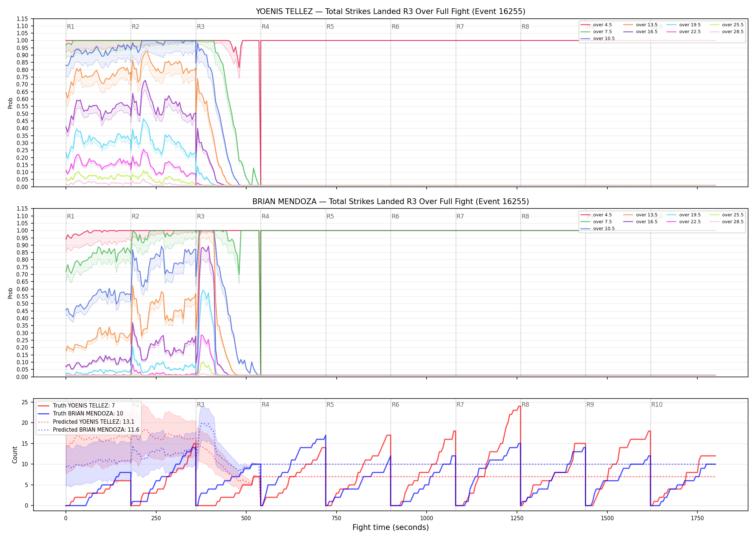Screen dimensions: 756x540
Task: Click the R7 round marker in Mendoza chart
Action: pos(460,216)
